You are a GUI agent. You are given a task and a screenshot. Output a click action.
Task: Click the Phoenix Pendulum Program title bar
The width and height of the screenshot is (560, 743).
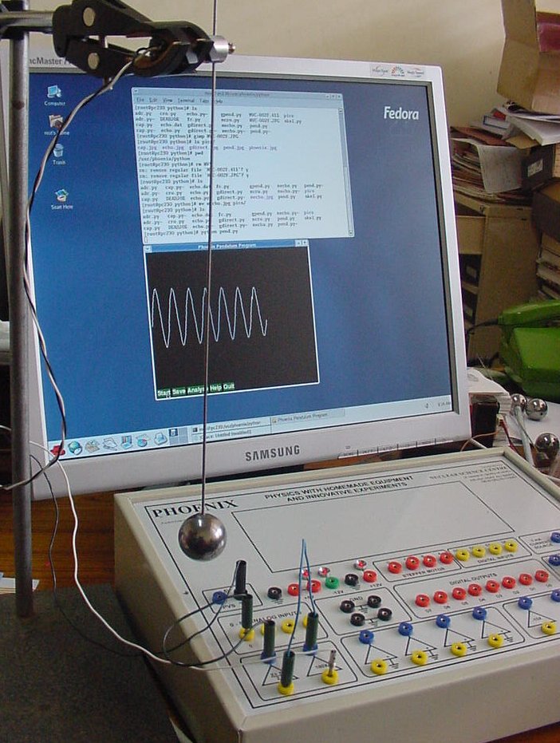point(227,246)
